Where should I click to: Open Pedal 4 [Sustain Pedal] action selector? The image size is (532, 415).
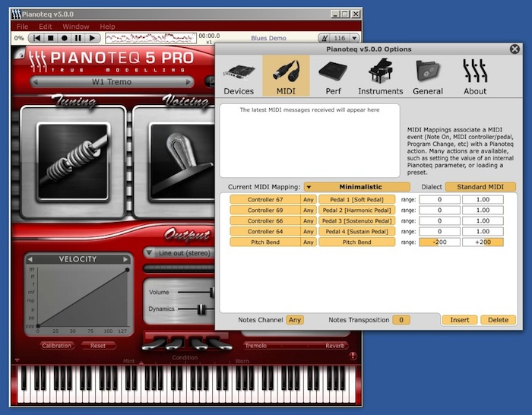pos(357,231)
